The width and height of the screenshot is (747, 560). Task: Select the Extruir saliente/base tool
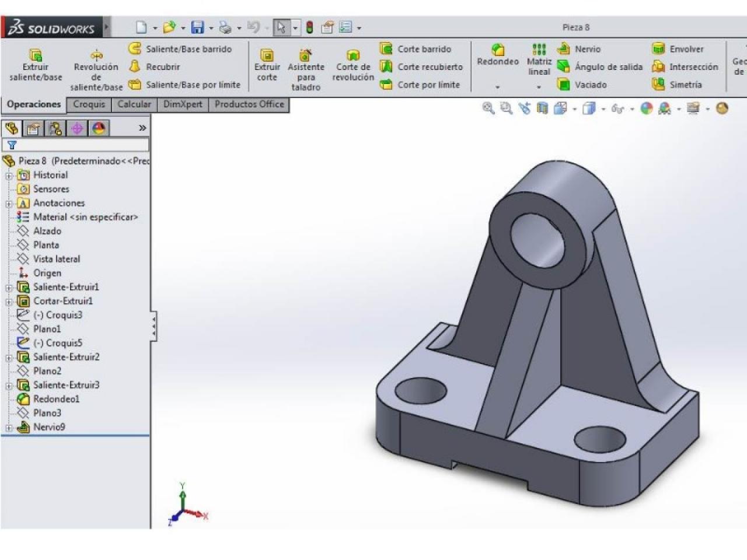(x=36, y=66)
